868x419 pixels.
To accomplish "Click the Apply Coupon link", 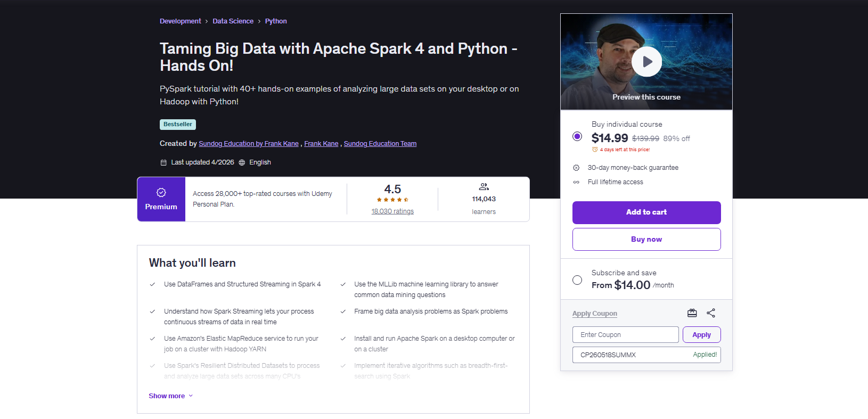I will pos(595,314).
